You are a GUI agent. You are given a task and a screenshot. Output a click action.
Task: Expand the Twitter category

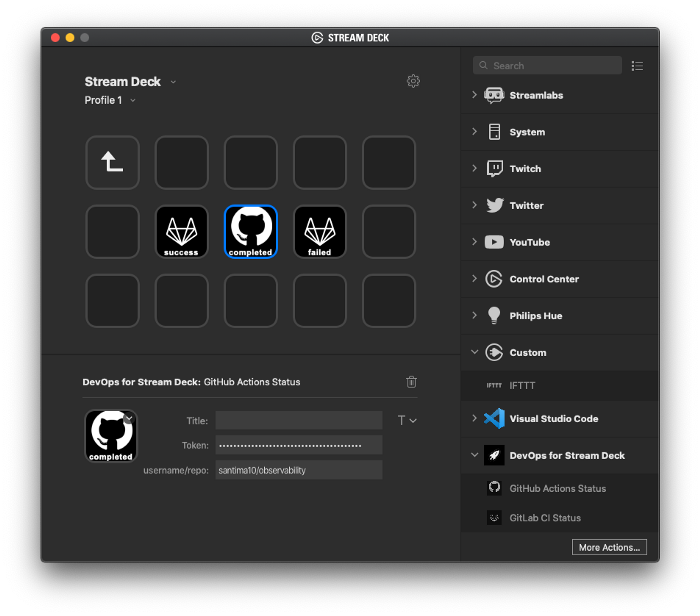(x=474, y=205)
